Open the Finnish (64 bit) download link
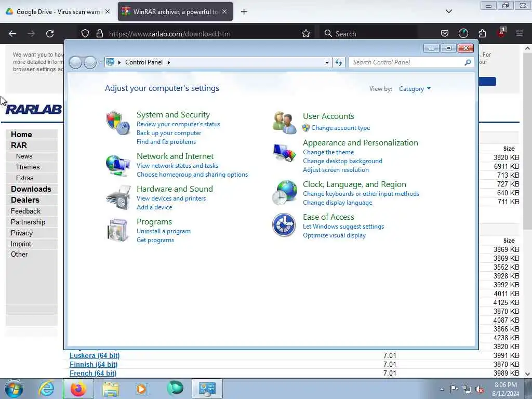532x399 pixels. coord(94,364)
